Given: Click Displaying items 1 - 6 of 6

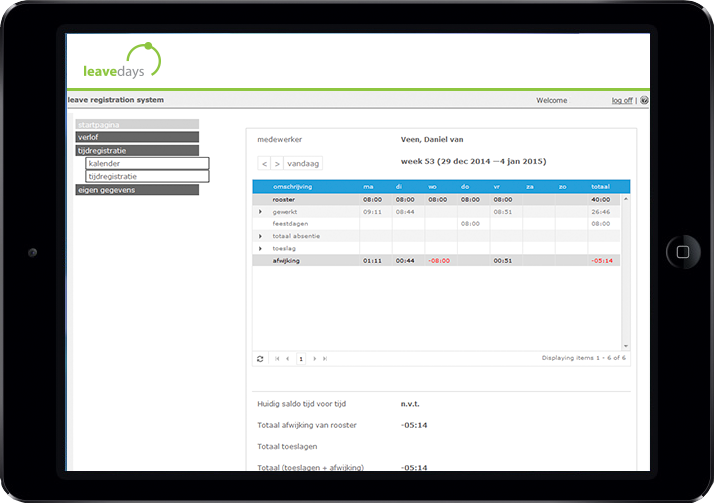Looking at the screenshot, I should (584, 358).
